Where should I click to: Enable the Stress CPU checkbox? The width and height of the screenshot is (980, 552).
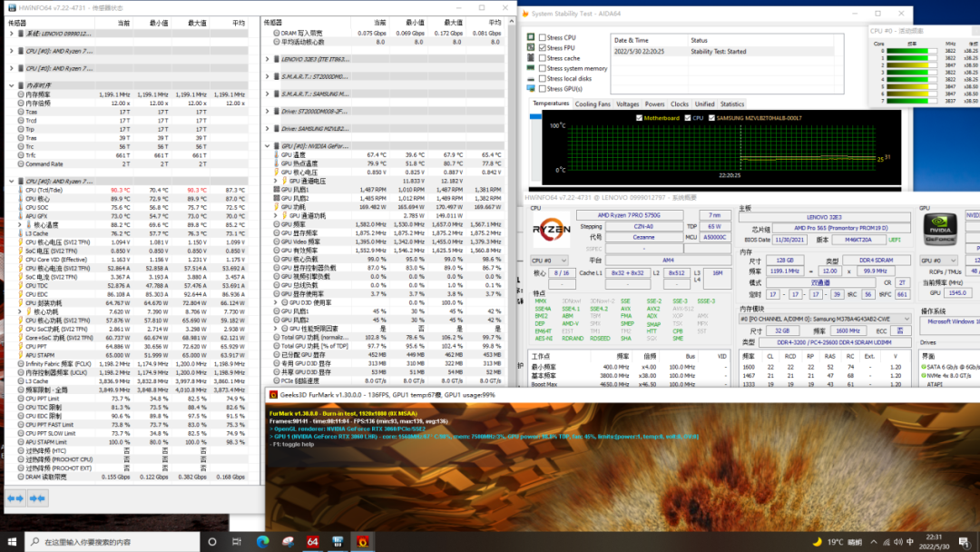543,37
